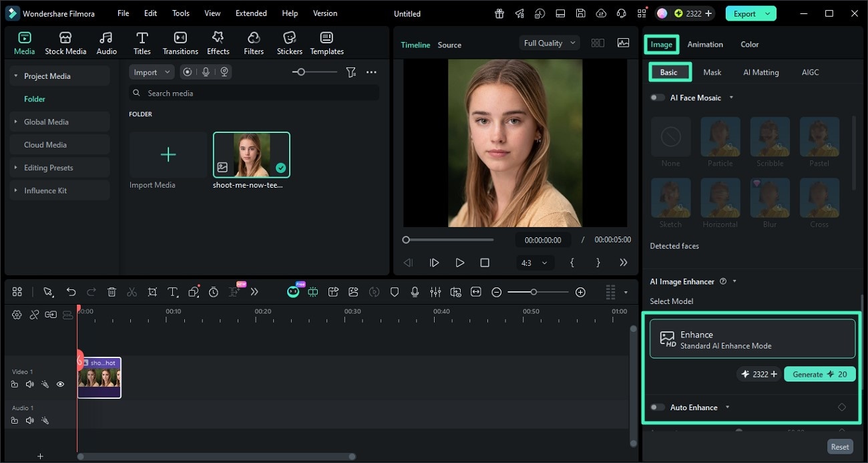Click the Record Voiceover microphone icon
The width and height of the screenshot is (868, 463).
pos(415,292)
